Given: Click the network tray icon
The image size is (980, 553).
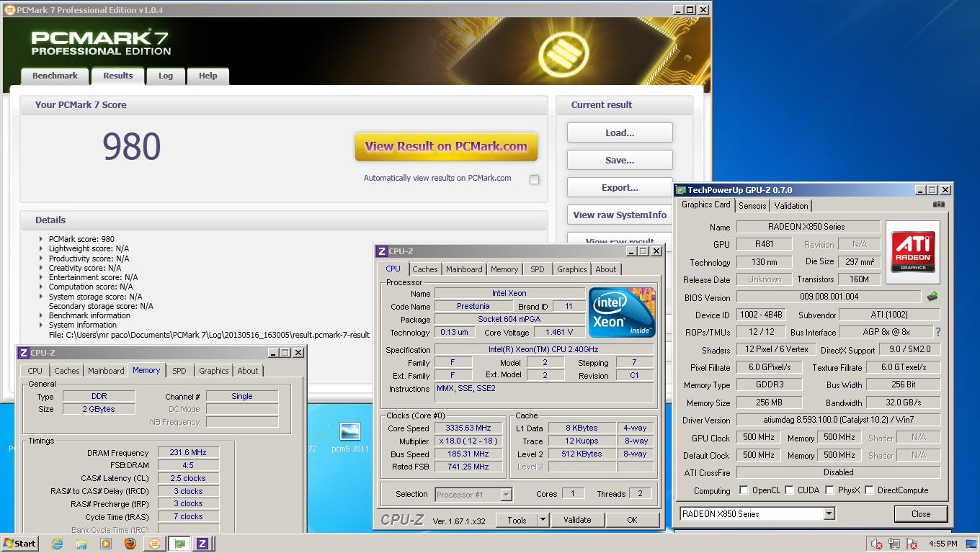Looking at the screenshot, I should (894, 544).
